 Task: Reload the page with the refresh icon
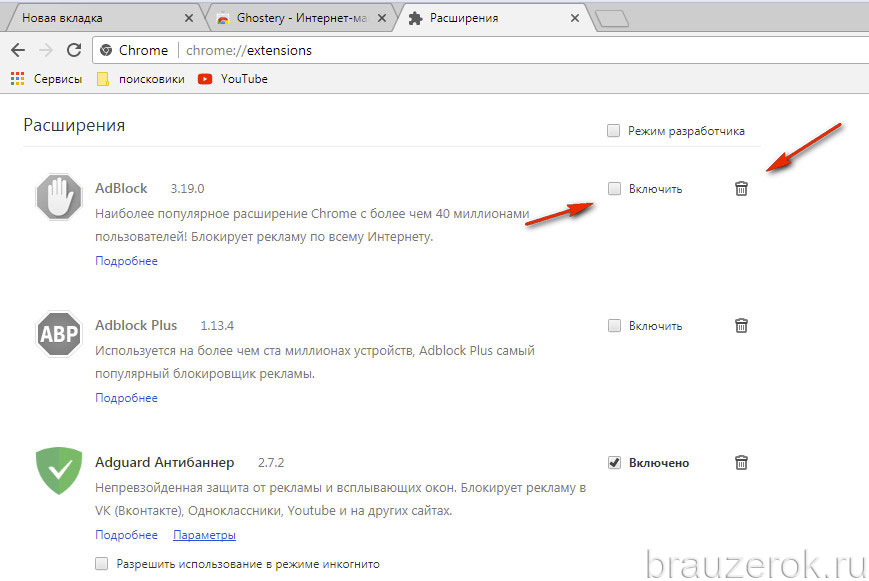pos(74,50)
